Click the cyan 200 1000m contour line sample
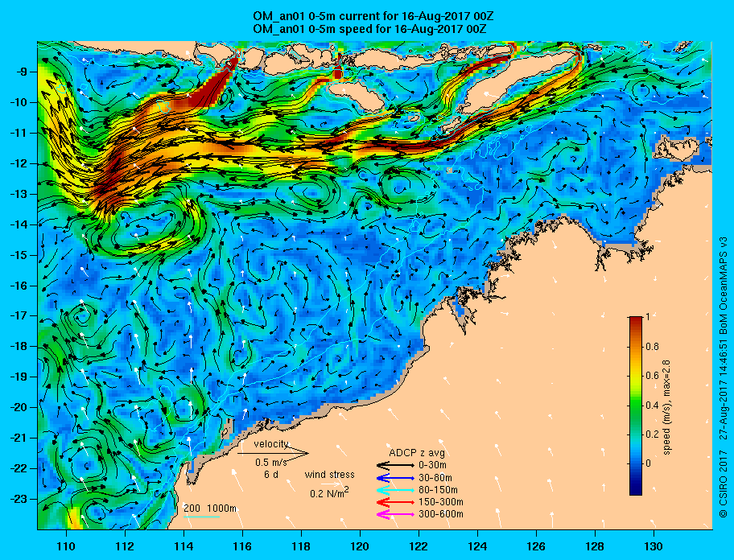The width and height of the screenshot is (734, 560). click(x=201, y=517)
